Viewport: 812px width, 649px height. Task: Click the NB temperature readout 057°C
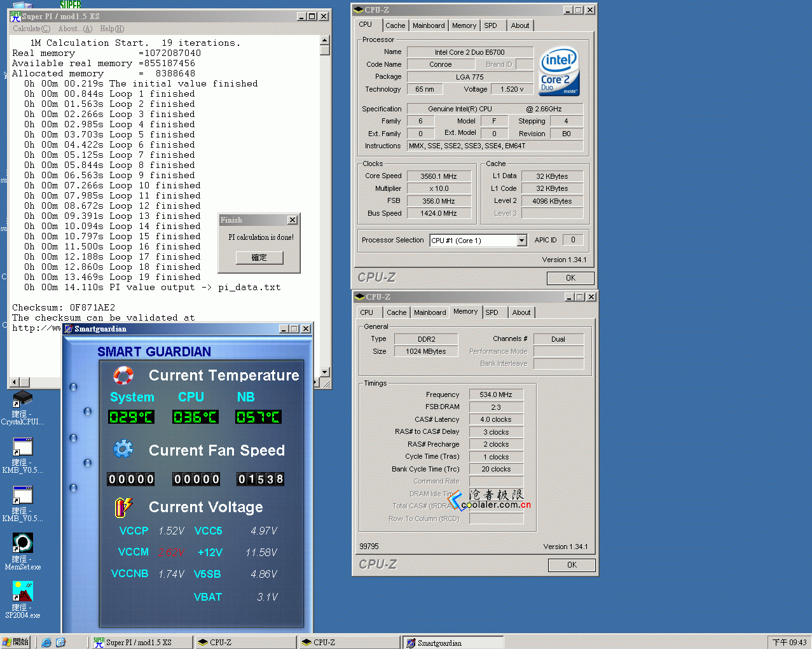tap(259, 417)
